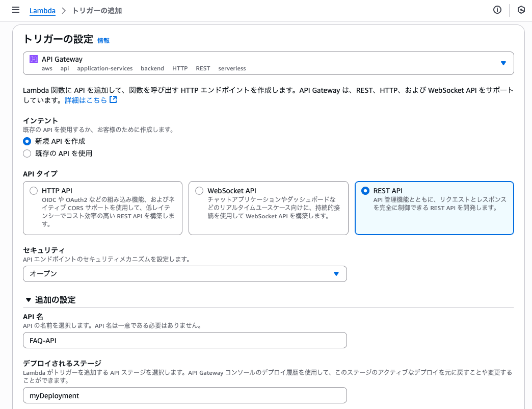
Task: Click the 'application-services' tag text
Action: pos(105,68)
